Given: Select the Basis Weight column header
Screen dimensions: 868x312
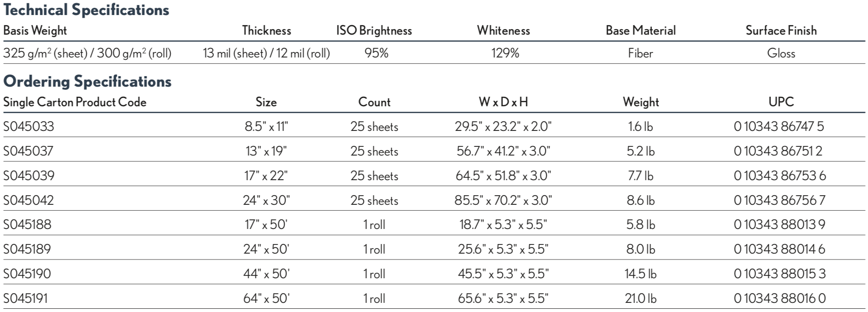Looking at the screenshot, I should click(35, 31).
